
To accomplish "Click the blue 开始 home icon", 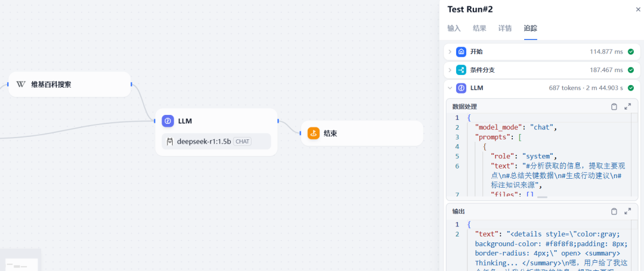I will click(x=461, y=52).
